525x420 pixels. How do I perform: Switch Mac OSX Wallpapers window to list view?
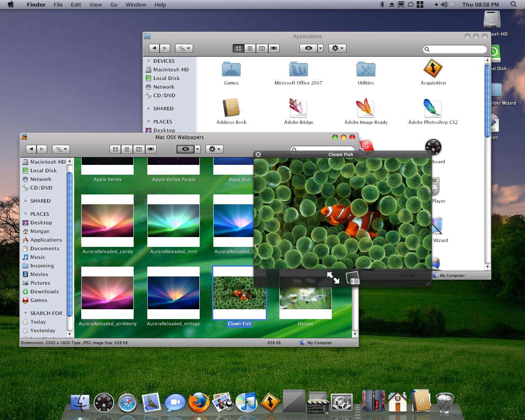pyautogui.click(x=127, y=149)
